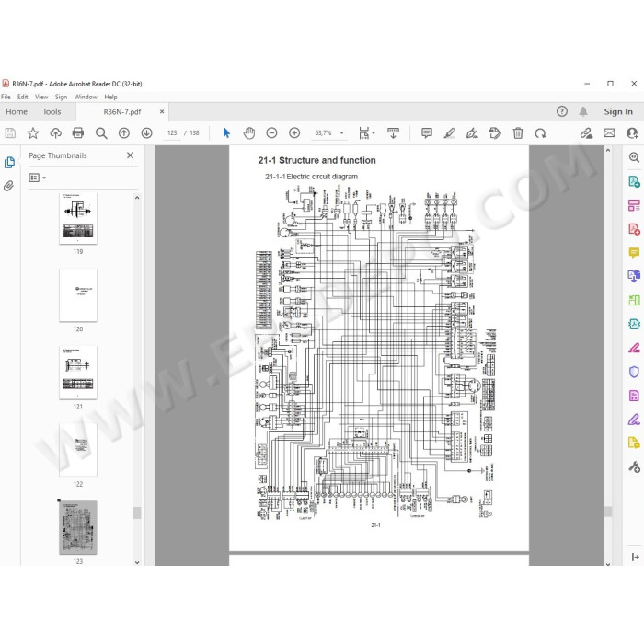Screen dimensions: 644x644
Task: Print the document
Action: tap(78, 133)
